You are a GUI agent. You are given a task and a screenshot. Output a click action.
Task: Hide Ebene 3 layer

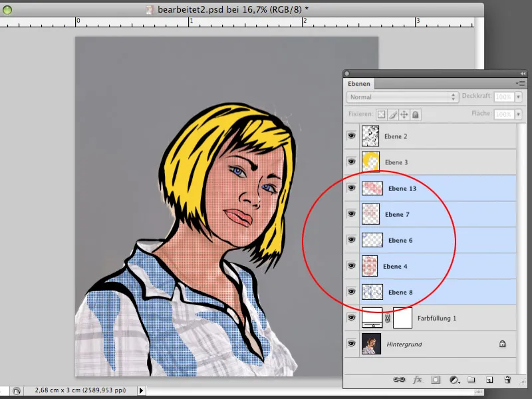pos(352,162)
